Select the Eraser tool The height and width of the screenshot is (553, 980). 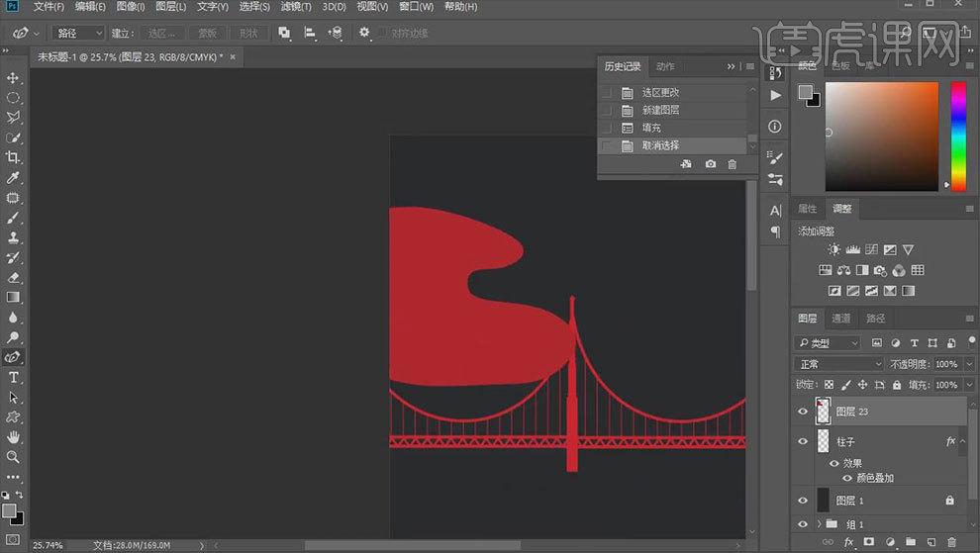[13, 277]
